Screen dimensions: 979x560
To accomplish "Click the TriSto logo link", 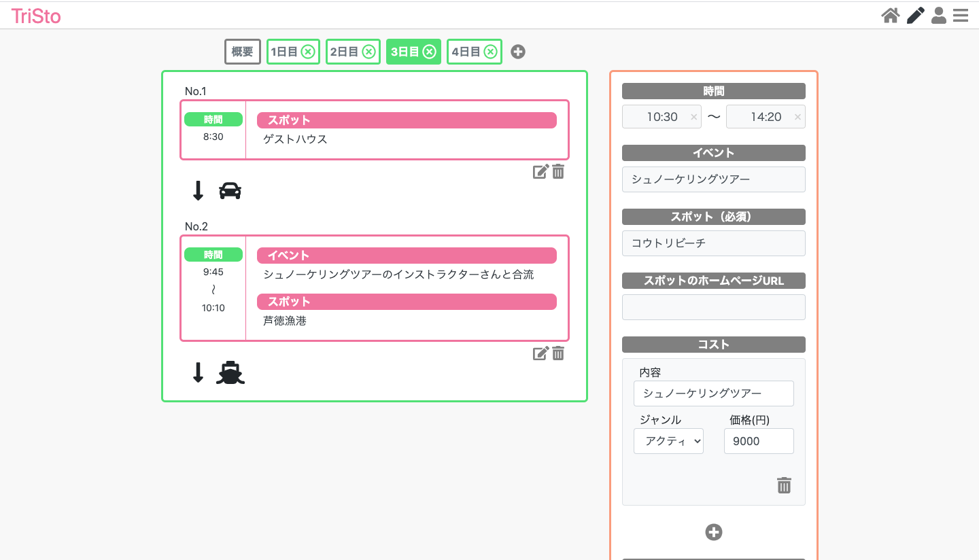I will 36,16.
